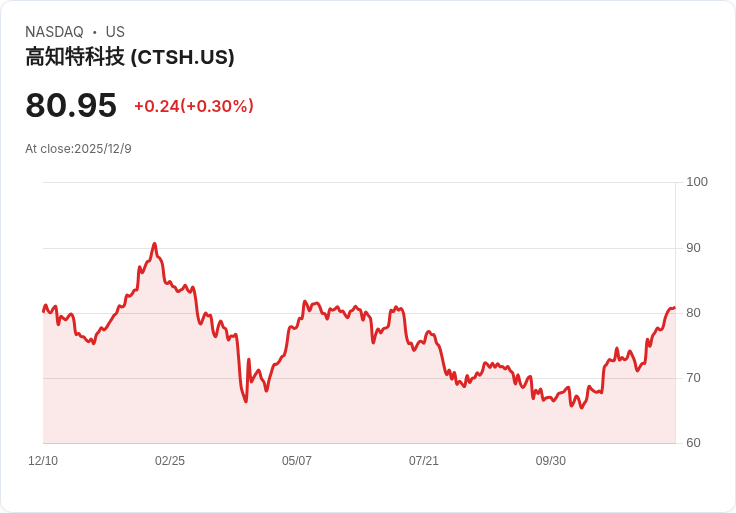Click the 02/25 date axis label
This screenshot has height=513, width=736.
(x=170, y=461)
